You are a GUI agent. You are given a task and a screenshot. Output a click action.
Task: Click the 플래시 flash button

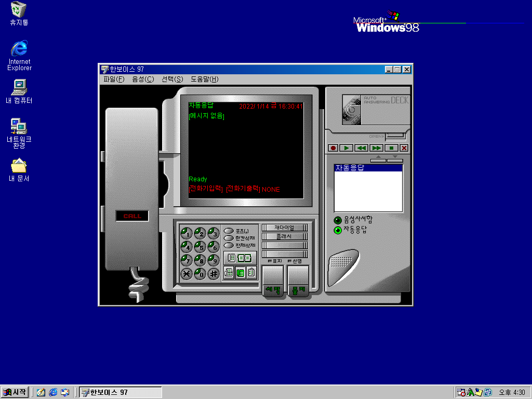(285, 236)
